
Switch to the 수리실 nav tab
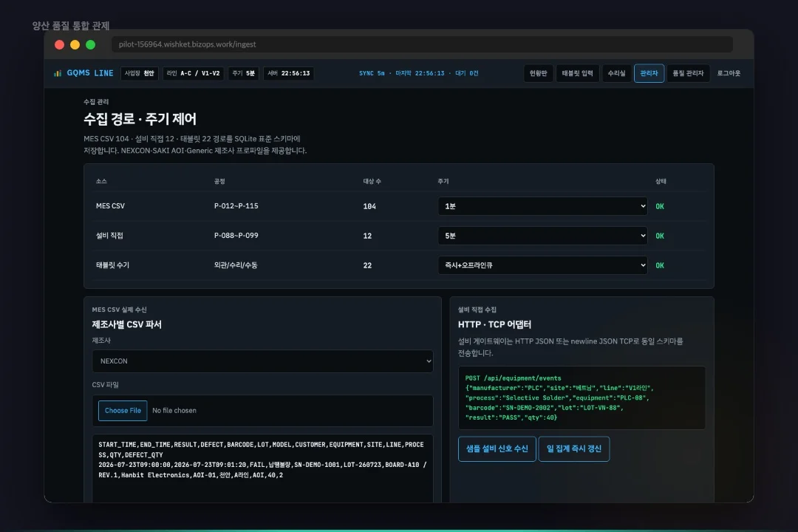coord(616,73)
